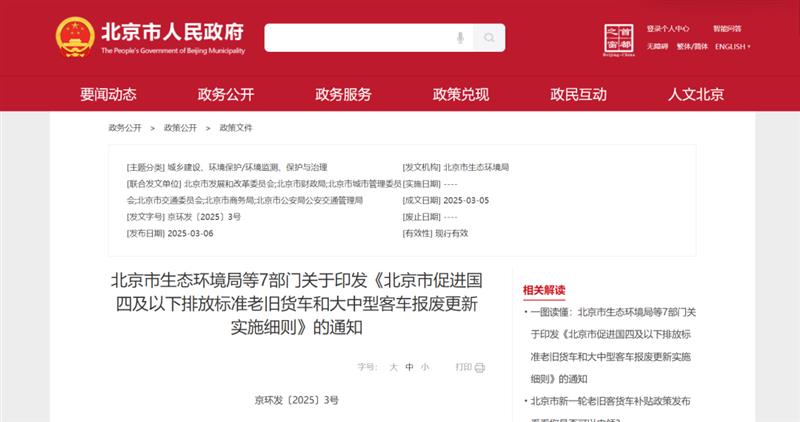Click the Beijing government national emblem logo
Image resolution: width=800 pixels, height=422 pixels.
pyautogui.click(x=75, y=37)
